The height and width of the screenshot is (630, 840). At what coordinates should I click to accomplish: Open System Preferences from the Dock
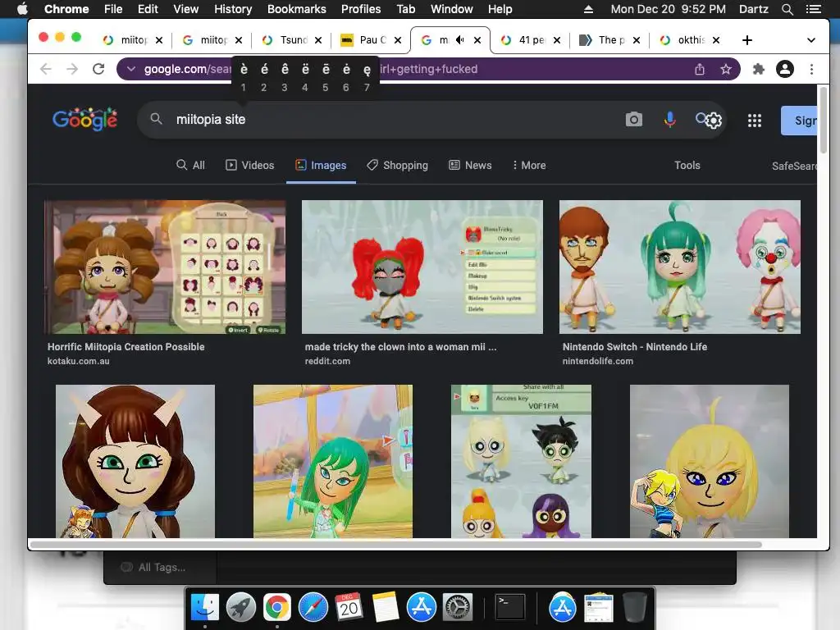pos(458,608)
